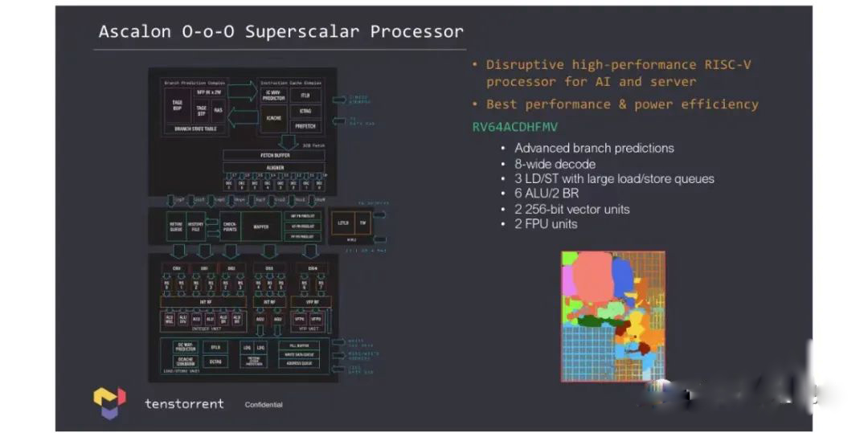Click the L2TLB block

(x=343, y=223)
